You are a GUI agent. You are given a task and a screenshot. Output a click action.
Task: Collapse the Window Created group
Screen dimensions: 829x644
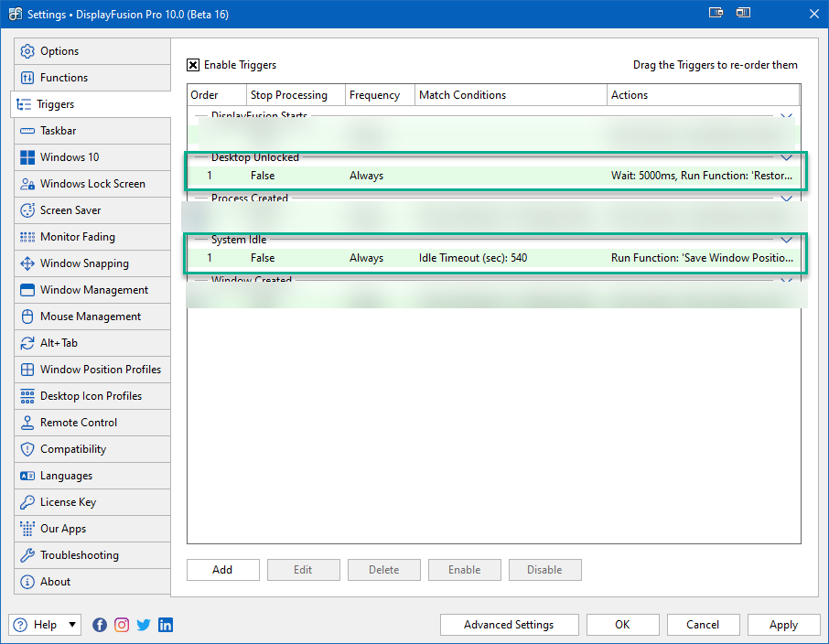pos(786,280)
